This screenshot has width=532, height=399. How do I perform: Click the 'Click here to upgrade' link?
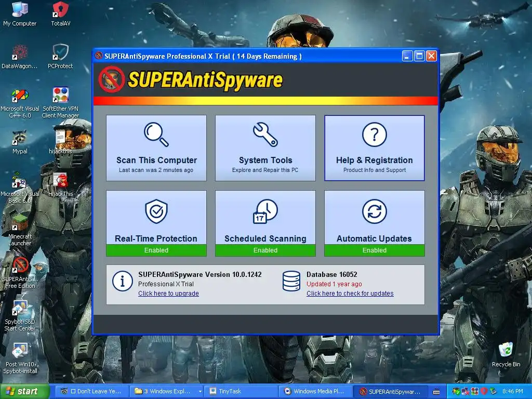tap(169, 294)
